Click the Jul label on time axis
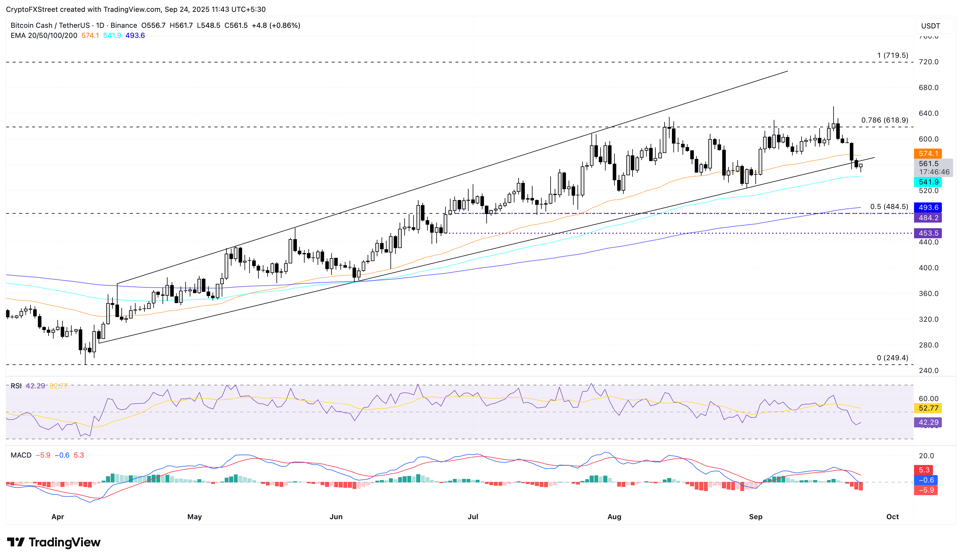The image size is (962, 560). [473, 516]
